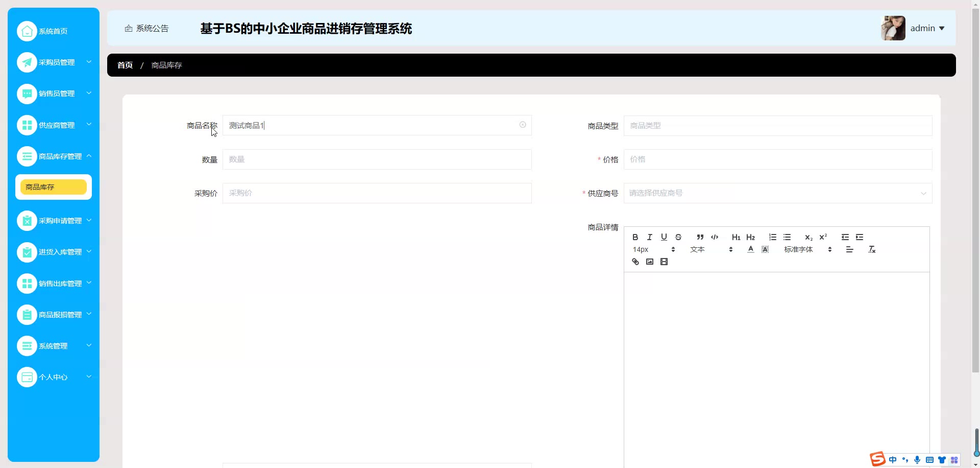Image resolution: width=980 pixels, height=468 pixels.
Task: Open the supplier number dropdown
Action: (777, 193)
